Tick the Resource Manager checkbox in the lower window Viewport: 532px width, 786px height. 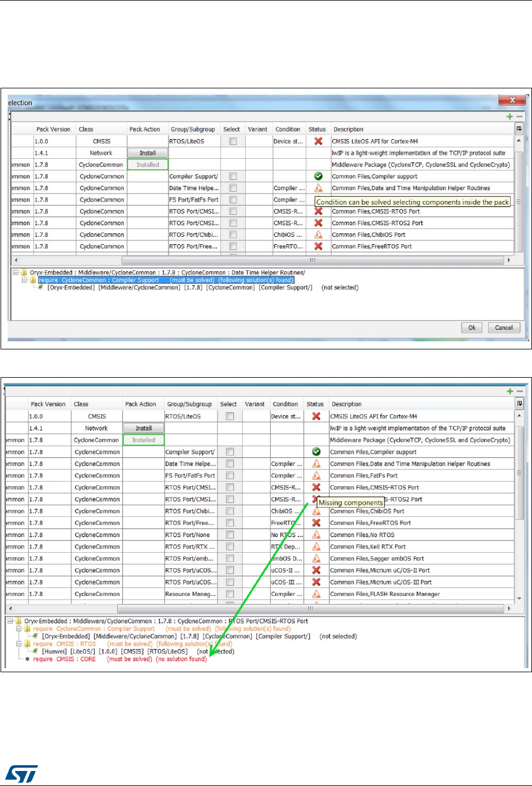coord(230,594)
